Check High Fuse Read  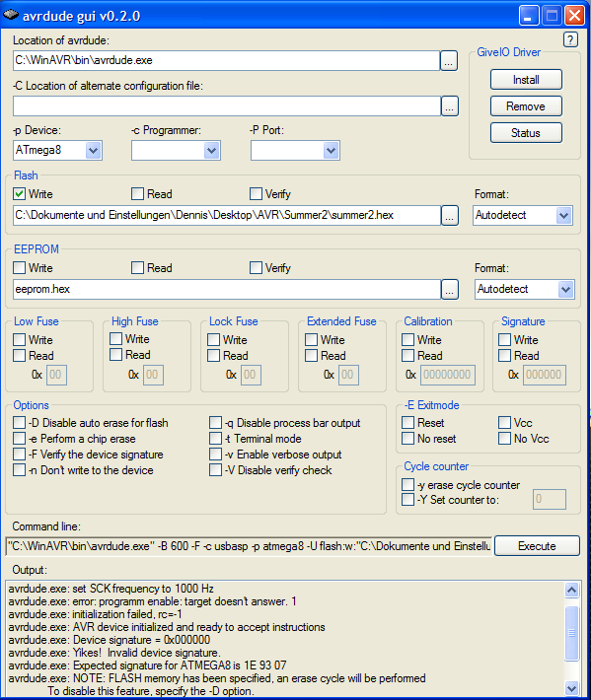click(x=115, y=355)
